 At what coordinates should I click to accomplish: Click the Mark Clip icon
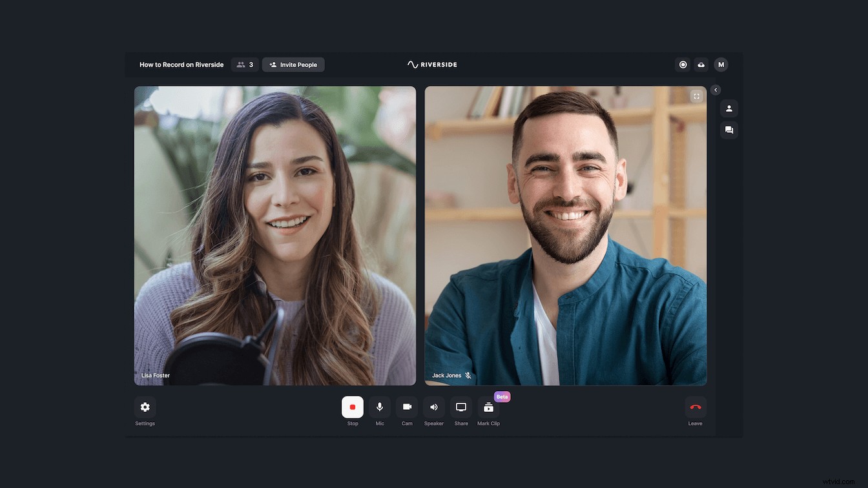[x=488, y=407]
